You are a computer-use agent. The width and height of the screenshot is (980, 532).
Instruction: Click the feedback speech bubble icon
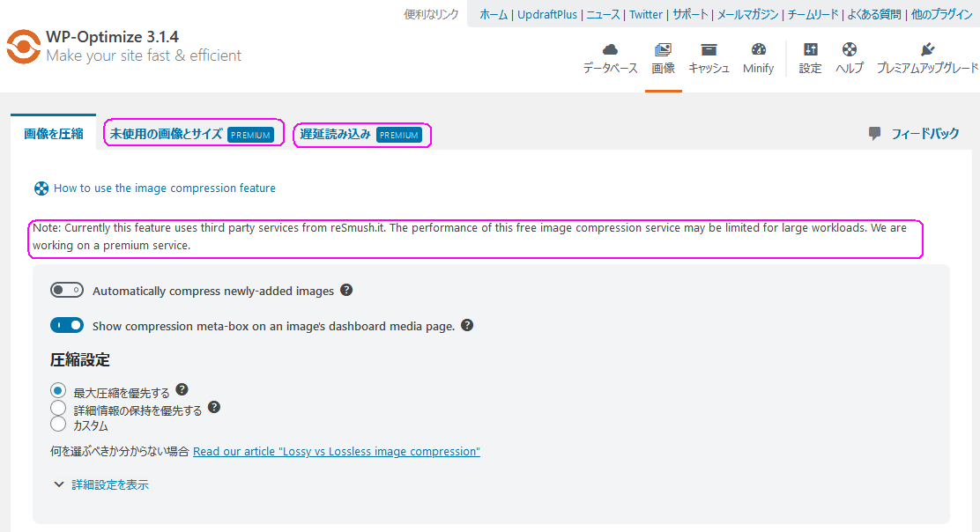[x=875, y=133]
